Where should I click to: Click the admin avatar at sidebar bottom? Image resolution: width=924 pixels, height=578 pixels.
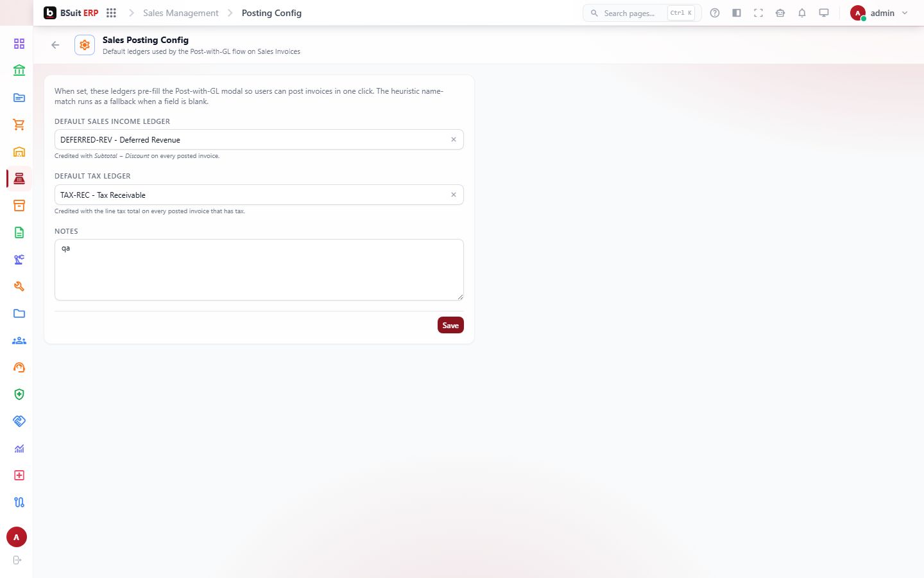[17, 537]
